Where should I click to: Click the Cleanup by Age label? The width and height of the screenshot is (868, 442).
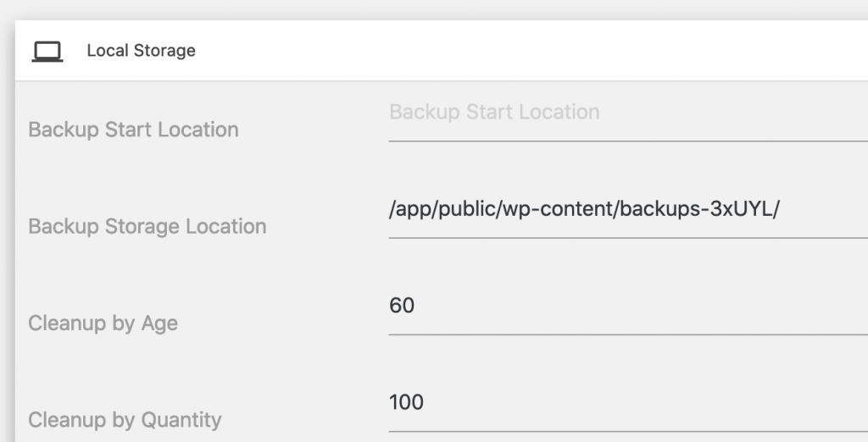coord(103,323)
